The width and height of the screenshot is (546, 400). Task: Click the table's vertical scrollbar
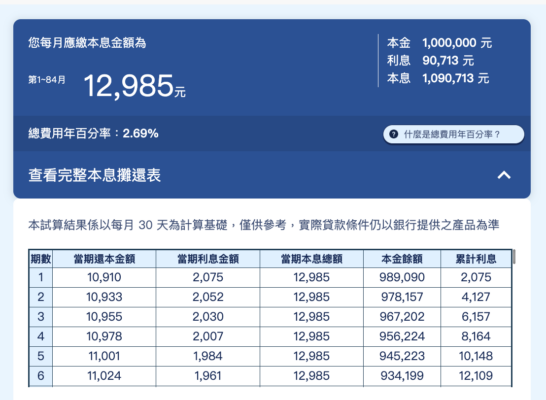pyautogui.click(x=514, y=257)
